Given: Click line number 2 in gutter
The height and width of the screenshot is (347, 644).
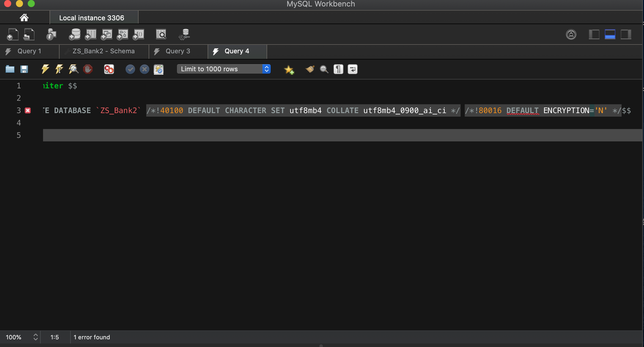Looking at the screenshot, I should pos(19,98).
